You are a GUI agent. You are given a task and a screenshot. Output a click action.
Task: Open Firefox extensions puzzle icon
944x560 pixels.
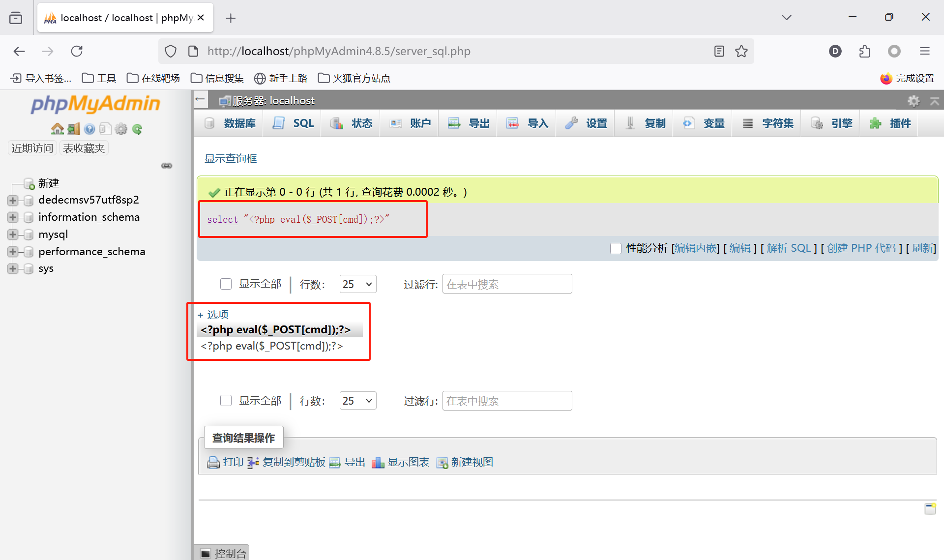click(x=865, y=51)
